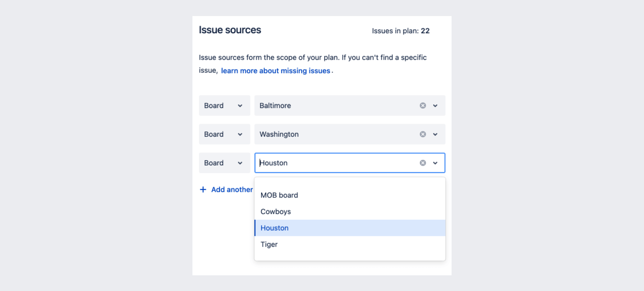This screenshot has height=291, width=644.
Task: Clear the Washington board selection
Action: pos(423,134)
